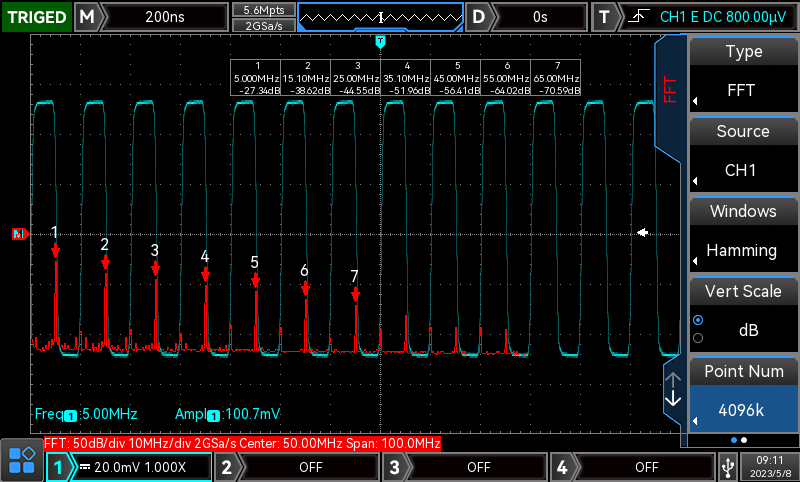This screenshot has height=482, width=800.
Task: Click the up/down arrows on menu side
Action: pyautogui.click(x=673, y=389)
